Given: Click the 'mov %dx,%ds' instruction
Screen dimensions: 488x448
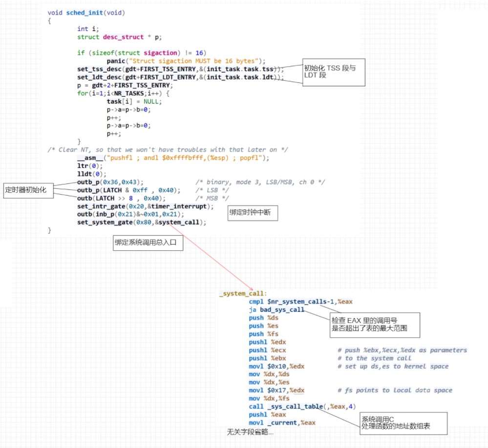Looking at the screenshot, I should (x=269, y=374).
